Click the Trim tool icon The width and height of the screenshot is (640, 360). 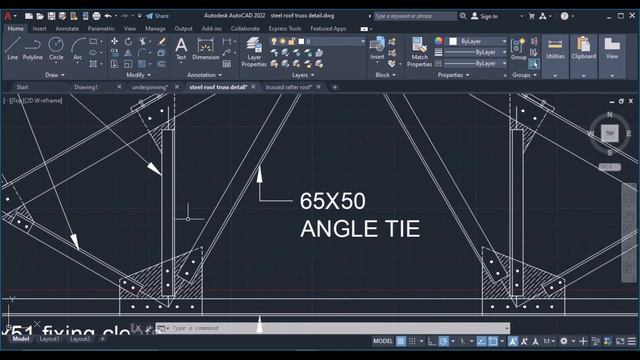coord(142,41)
